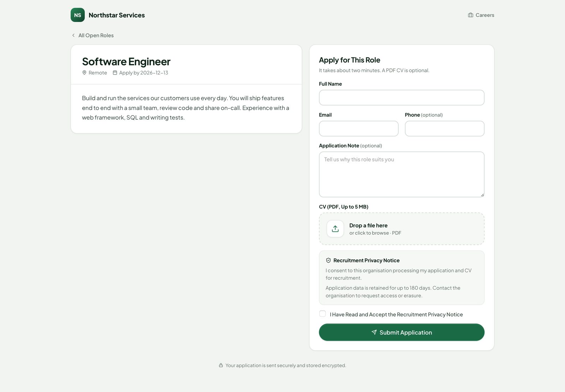The height and width of the screenshot is (392, 565).
Task: Focus the Full Name input field
Action: tap(402, 98)
